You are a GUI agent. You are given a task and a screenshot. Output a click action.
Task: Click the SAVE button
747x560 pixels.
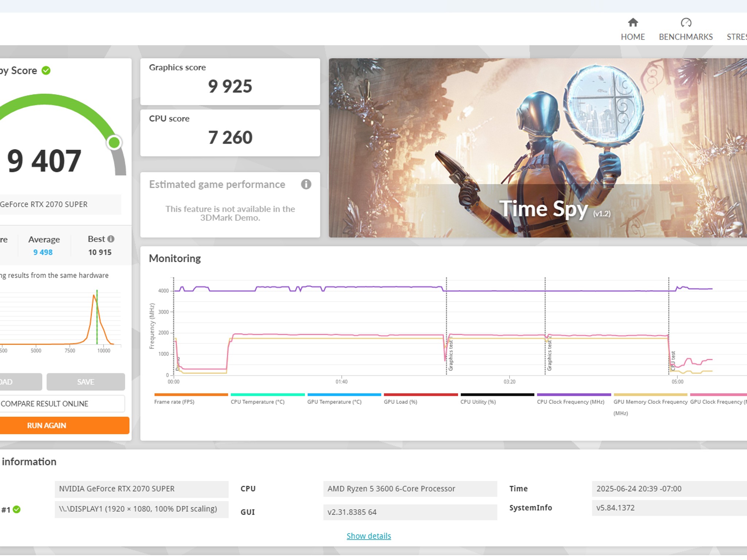[x=85, y=382]
